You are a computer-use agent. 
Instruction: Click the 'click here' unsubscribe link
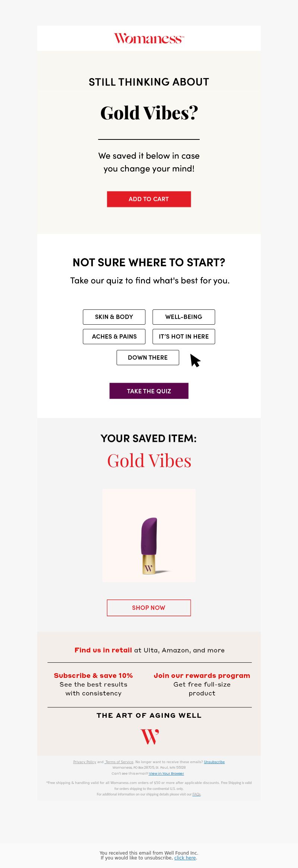[x=185, y=858]
